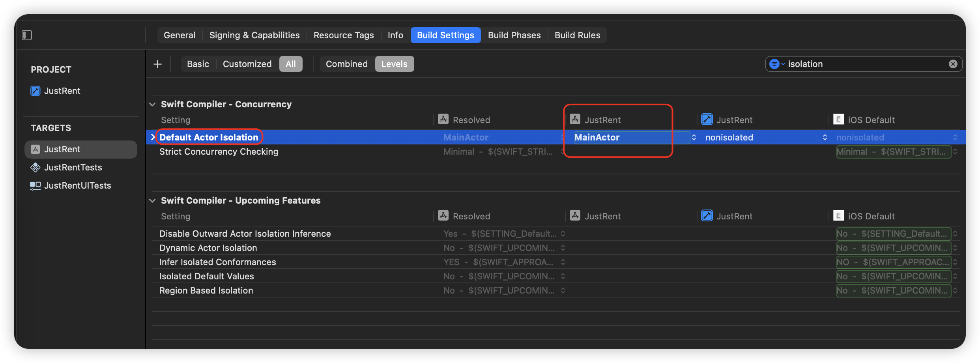
Task: Select the JustRent project icon in sidebar
Action: (x=36, y=91)
